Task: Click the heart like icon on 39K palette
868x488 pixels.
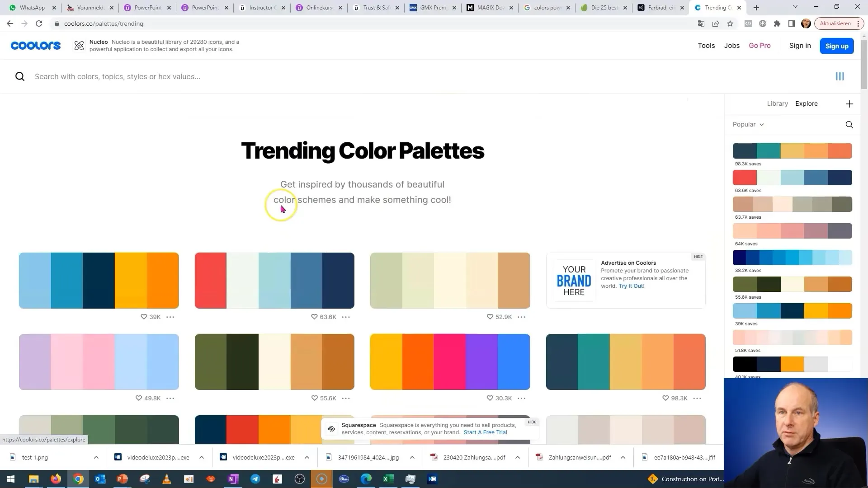Action: 144,316
